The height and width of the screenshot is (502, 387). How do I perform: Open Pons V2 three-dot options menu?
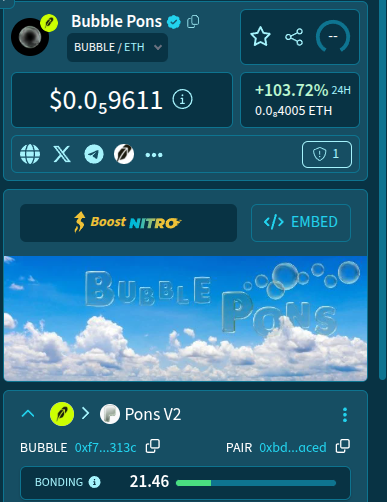[x=345, y=415]
